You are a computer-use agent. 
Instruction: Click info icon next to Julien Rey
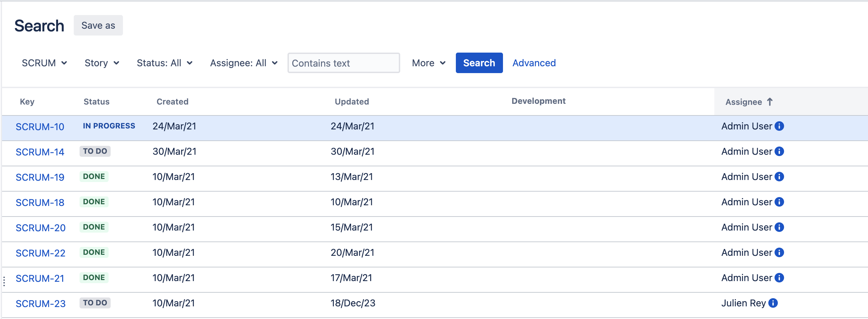(773, 303)
